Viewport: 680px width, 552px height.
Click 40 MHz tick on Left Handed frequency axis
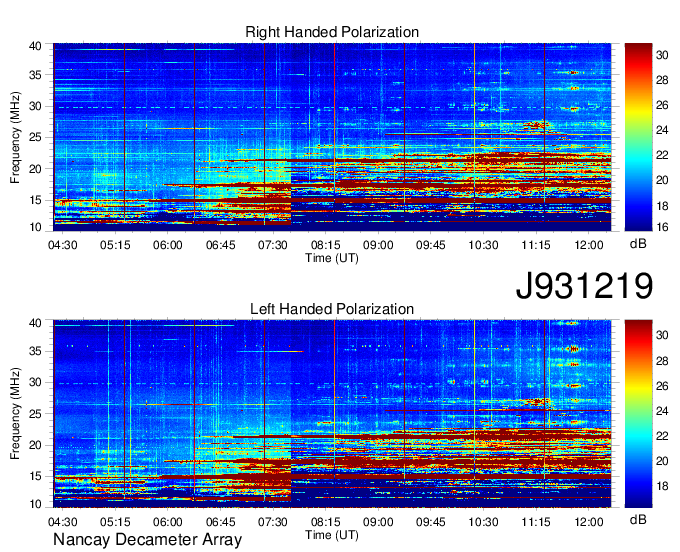(35, 323)
